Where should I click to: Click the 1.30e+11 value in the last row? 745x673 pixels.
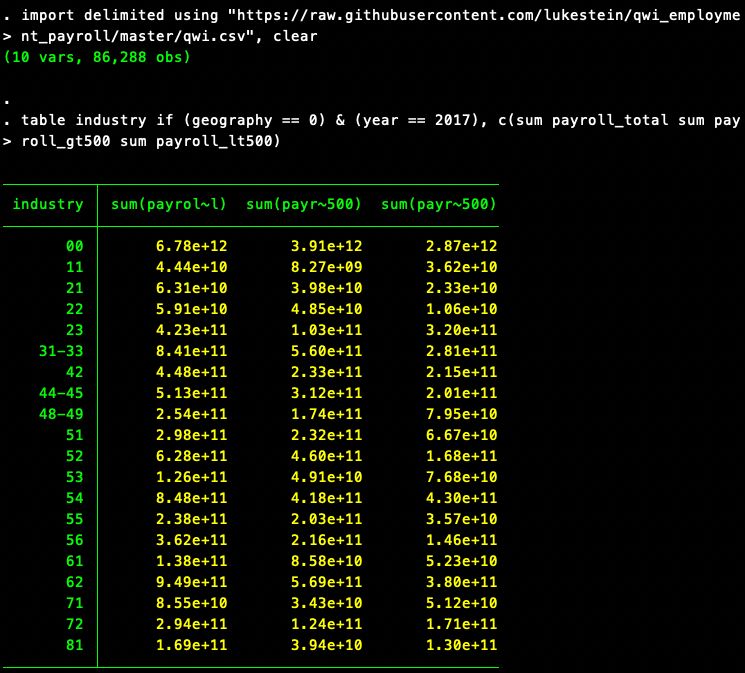tap(461, 645)
